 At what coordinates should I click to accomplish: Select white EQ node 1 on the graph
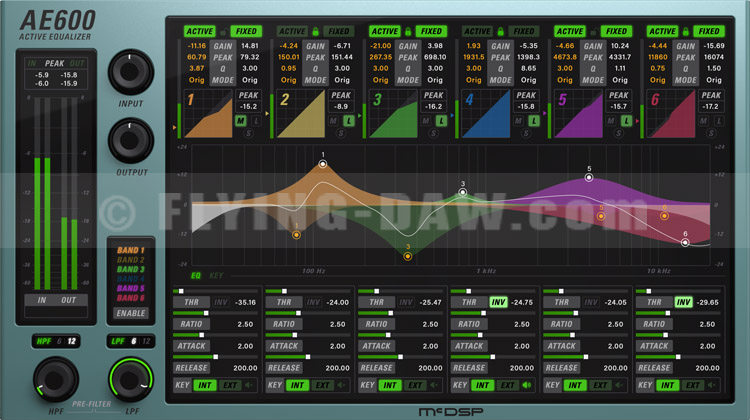tap(323, 164)
